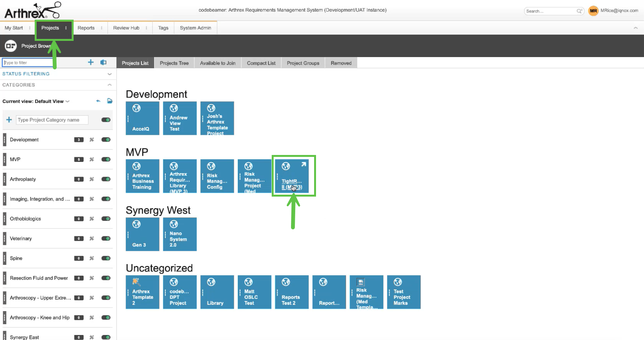This screenshot has height=340, width=644.
Task: Open the Review Hub menu tab
Action: tap(126, 28)
